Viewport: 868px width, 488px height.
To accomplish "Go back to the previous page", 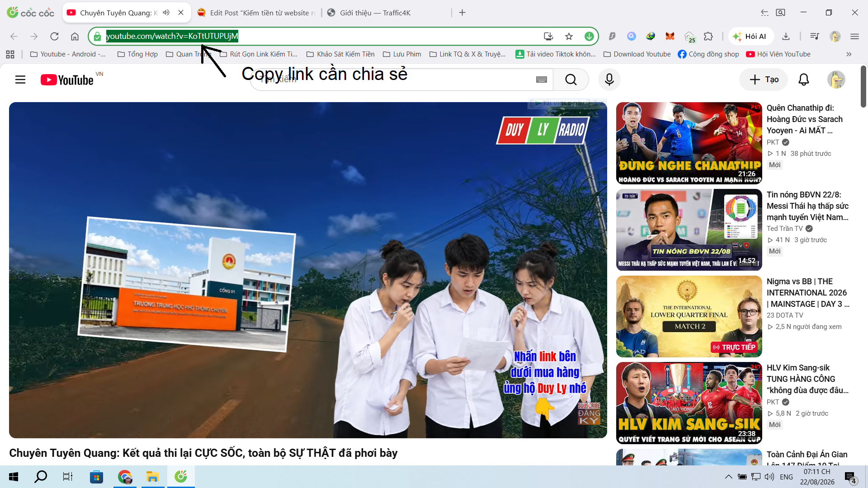I will (14, 36).
